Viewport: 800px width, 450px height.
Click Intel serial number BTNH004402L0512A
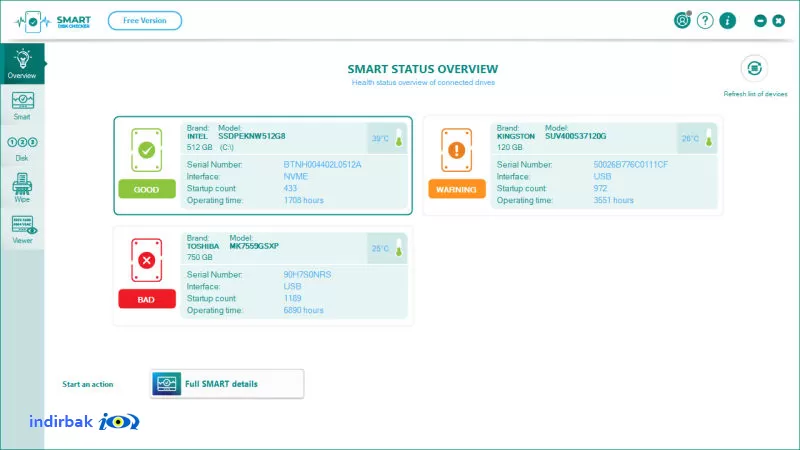click(x=322, y=164)
